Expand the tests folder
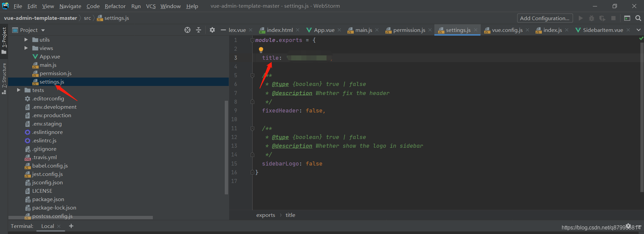The width and height of the screenshot is (644, 234). [18, 90]
